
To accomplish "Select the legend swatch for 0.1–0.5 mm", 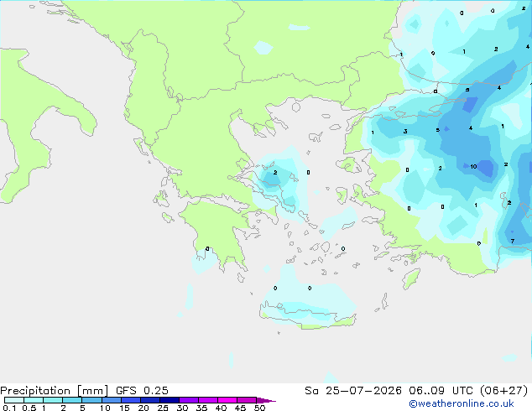I will coord(14,400).
